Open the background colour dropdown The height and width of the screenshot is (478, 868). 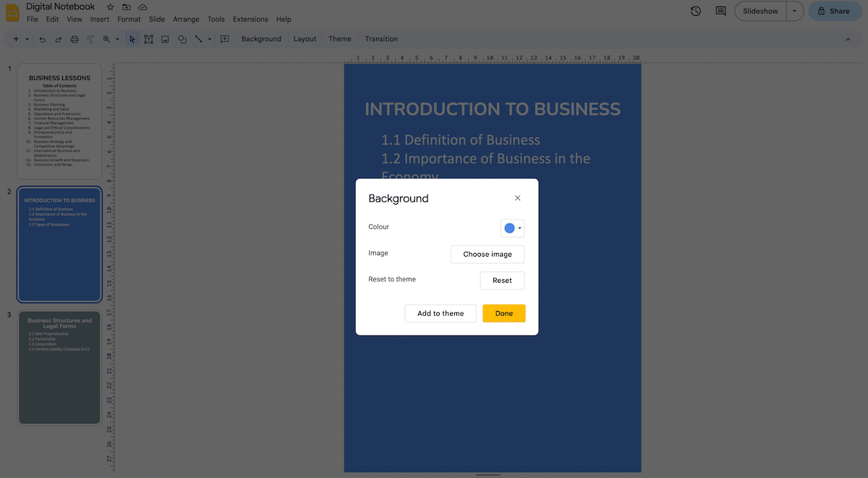pos(512,228)
